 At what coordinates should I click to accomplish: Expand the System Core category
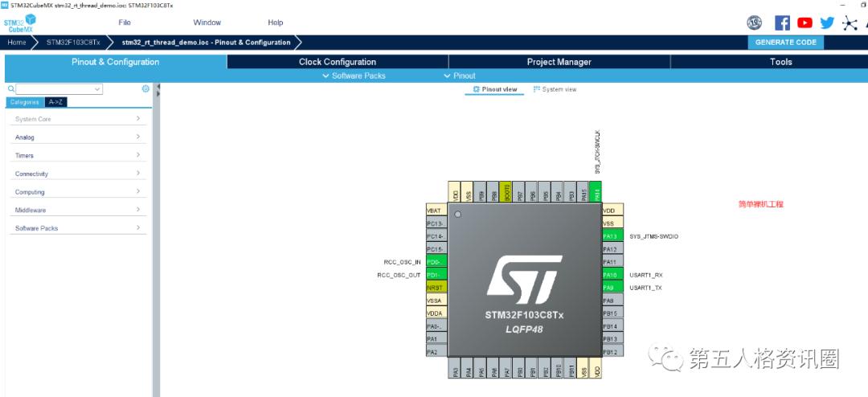[78, 119]
